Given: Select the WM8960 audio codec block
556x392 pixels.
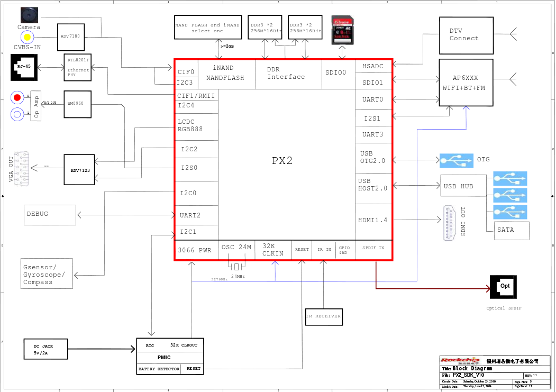Looking at the screenshot, I should (x=78, y=104).
